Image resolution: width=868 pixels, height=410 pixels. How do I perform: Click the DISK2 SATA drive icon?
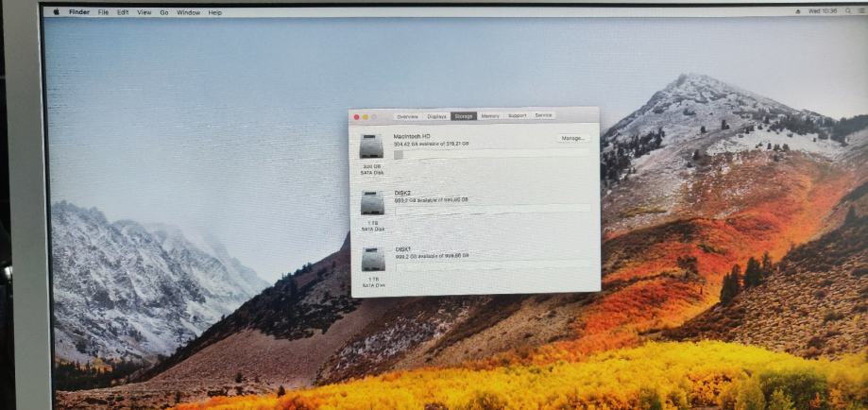click(x=373, y=203)
